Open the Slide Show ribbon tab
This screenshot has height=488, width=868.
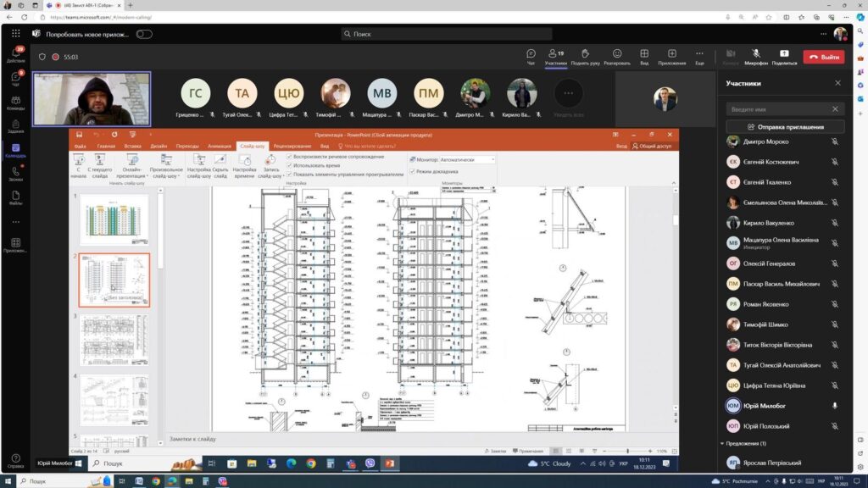tap(252, 146)
